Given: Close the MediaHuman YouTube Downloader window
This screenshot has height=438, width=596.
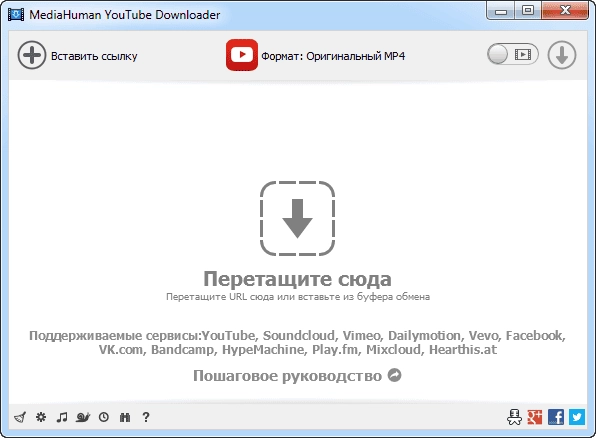Looking at the screenshot, I should click(565, 11).
